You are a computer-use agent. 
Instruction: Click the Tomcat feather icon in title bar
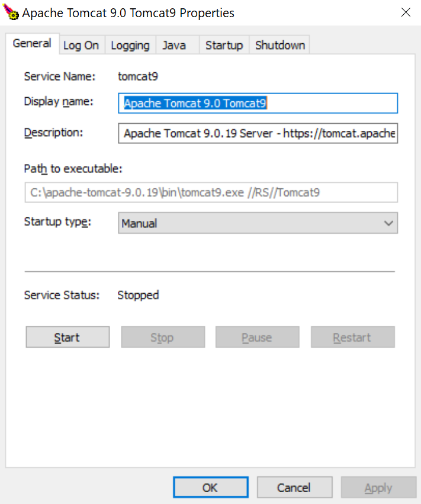click(x=11, y=12)
